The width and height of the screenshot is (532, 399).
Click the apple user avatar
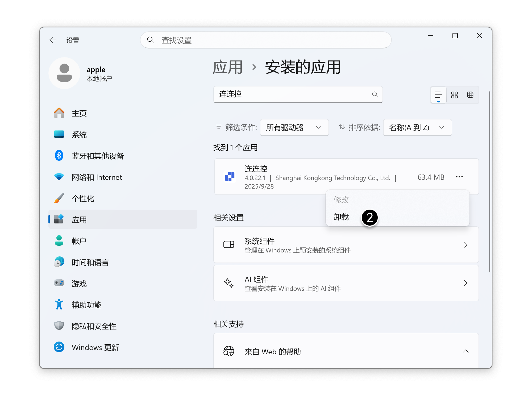(64, 73)
